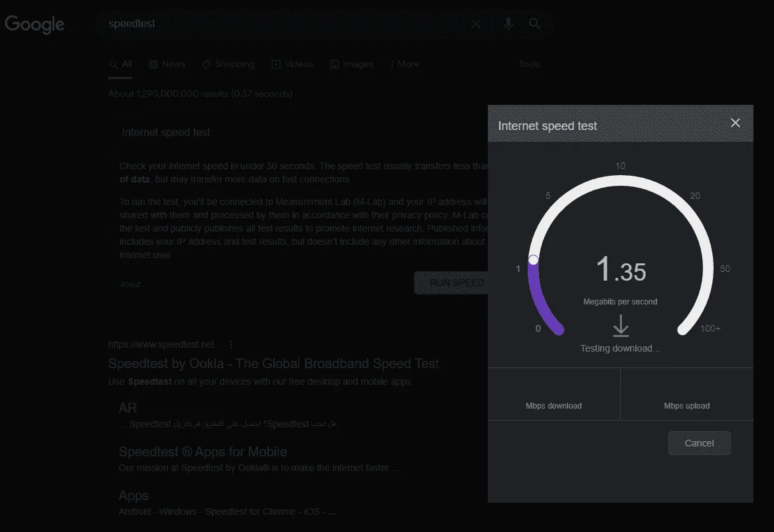
Task: Switch to the News tab
Action: point(167,64)
